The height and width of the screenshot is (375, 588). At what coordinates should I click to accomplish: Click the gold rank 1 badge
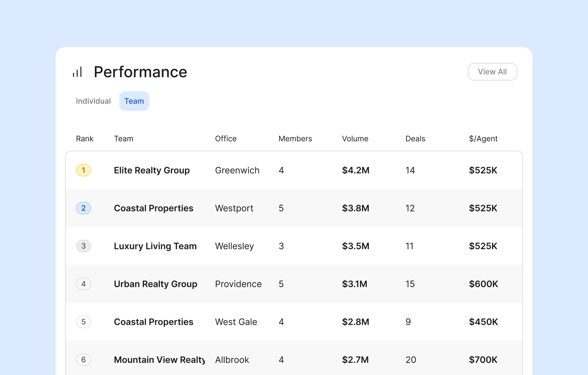pos(84,170)
